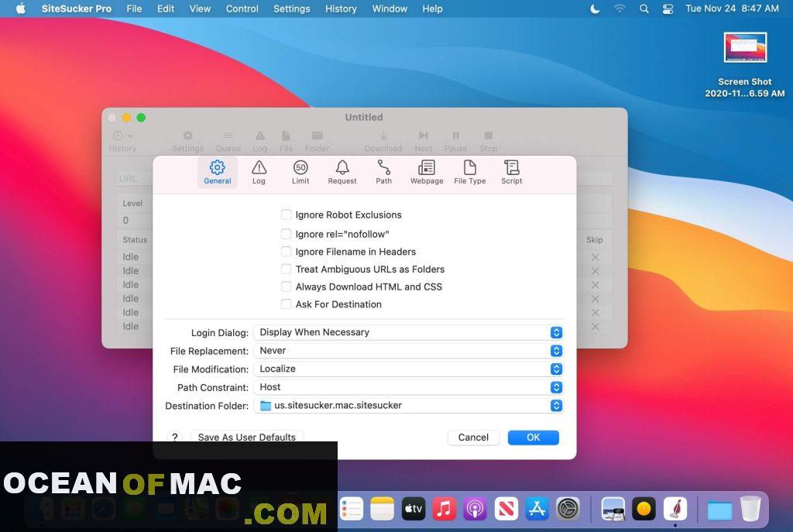
Task: Open Podcasts from the Dock
Action: click(475, 508)
